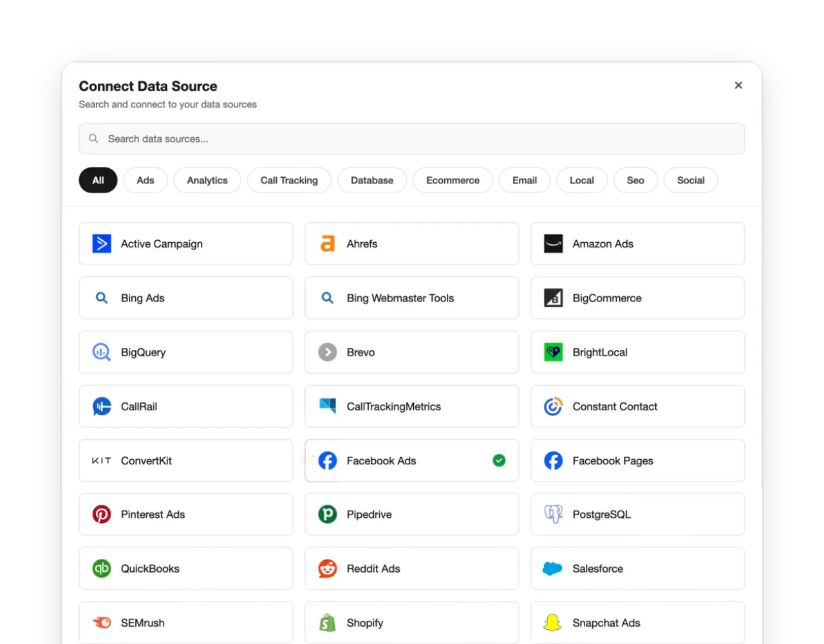Viewport: 824px width, 644px height.
Task: Click the CallRail blue logo icon
Action: pyautogui.click(x=102, y=406)
